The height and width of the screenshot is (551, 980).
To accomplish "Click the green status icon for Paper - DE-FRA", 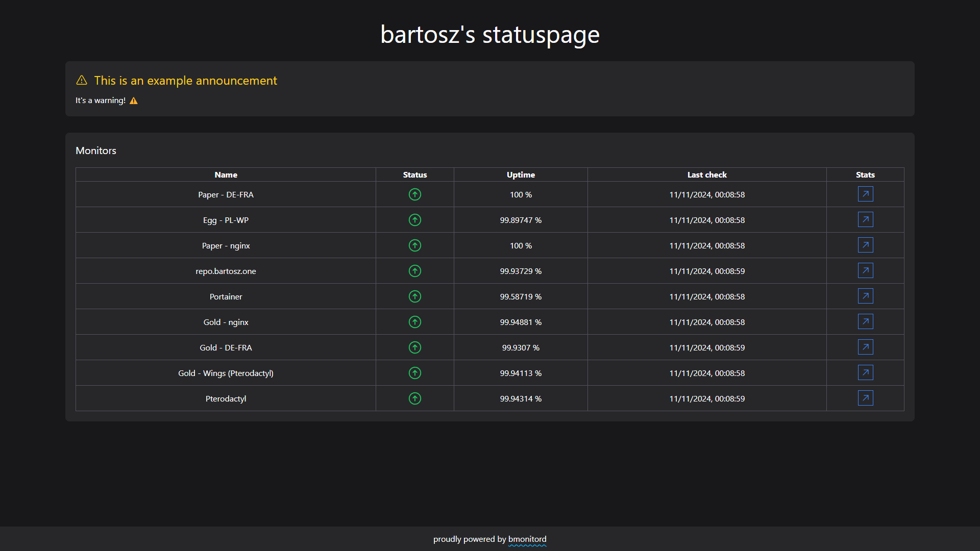I will [414, 194].
